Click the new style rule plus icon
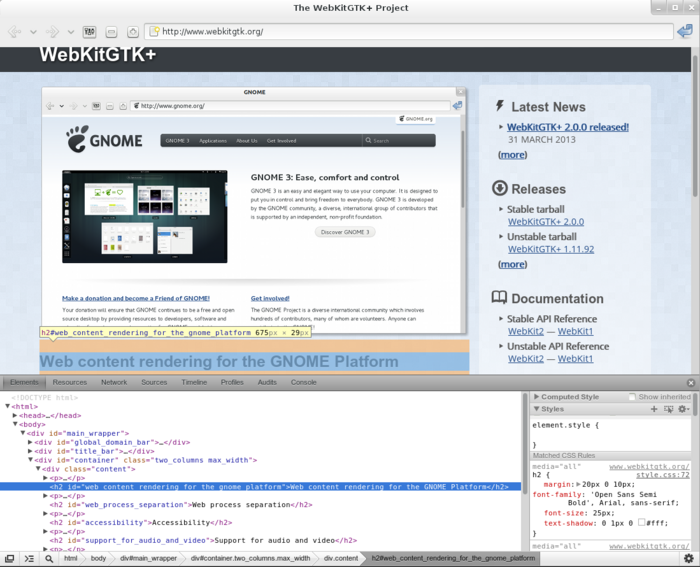The height and width of the screenshot is (567, 700). coord(655,409)
